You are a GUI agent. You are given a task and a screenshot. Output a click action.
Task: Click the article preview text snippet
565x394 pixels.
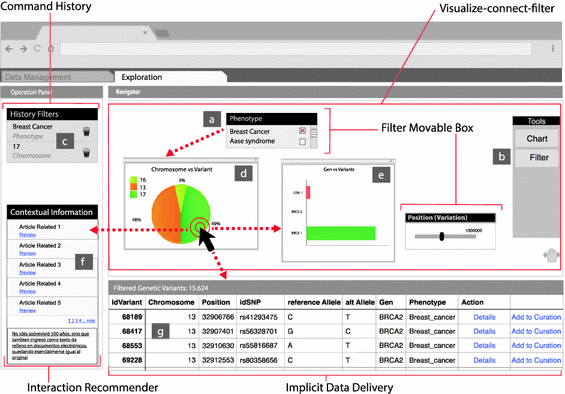(50, 345)
